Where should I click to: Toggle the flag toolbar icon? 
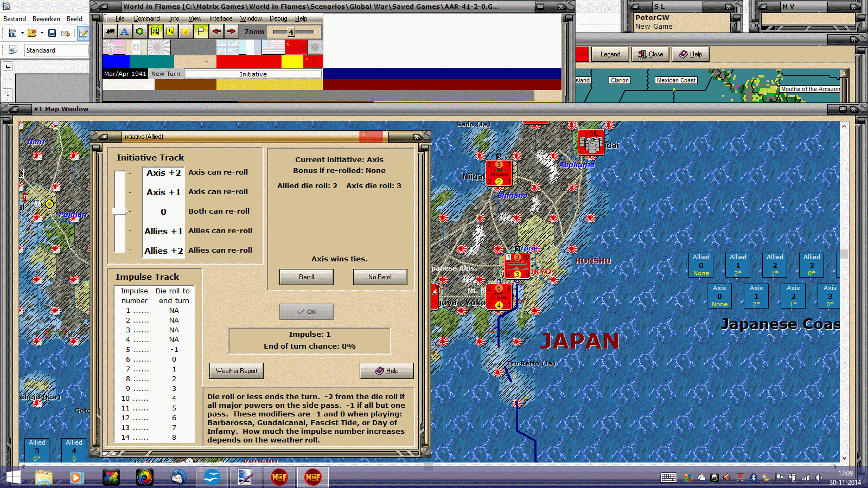coord(201,31)
